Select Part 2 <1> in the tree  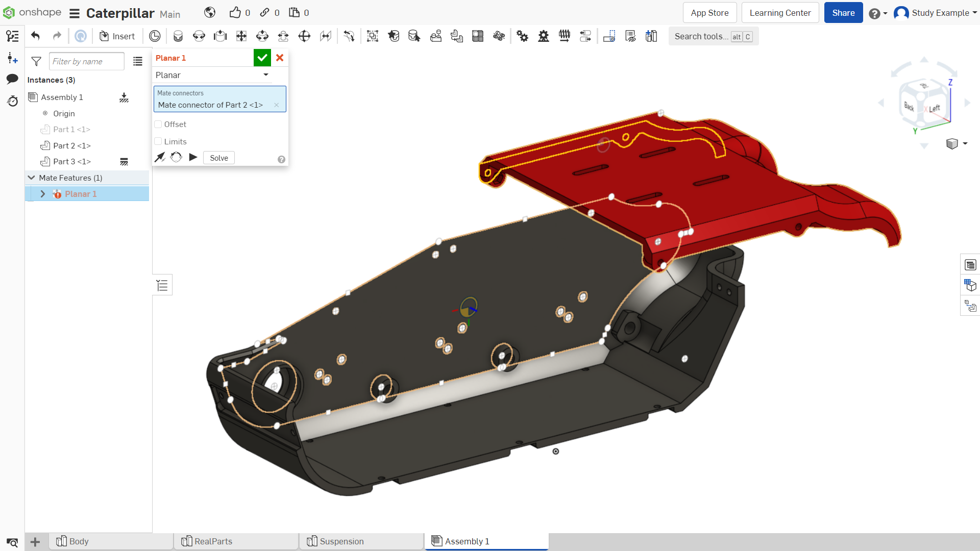click(x=72, y=146)
